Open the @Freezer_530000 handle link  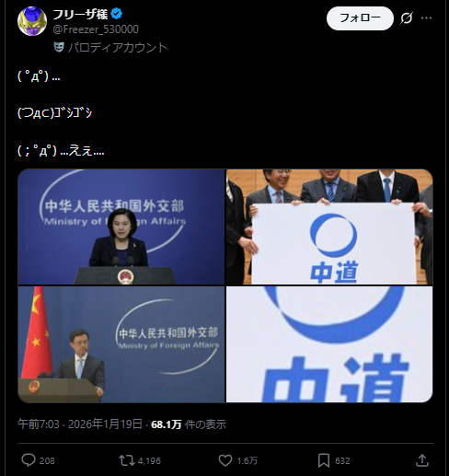[96, 29]
